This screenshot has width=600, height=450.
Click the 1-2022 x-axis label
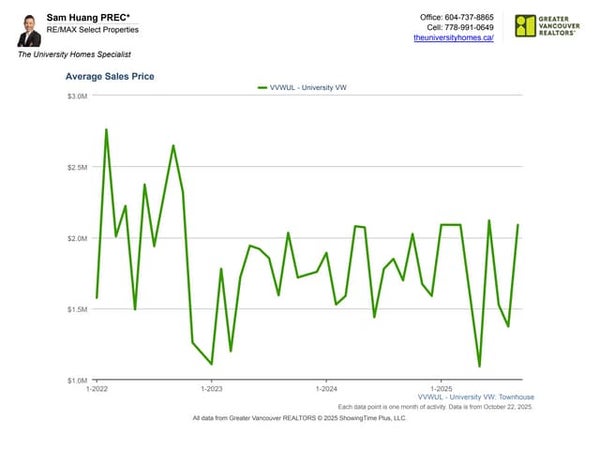pos(97,388)
